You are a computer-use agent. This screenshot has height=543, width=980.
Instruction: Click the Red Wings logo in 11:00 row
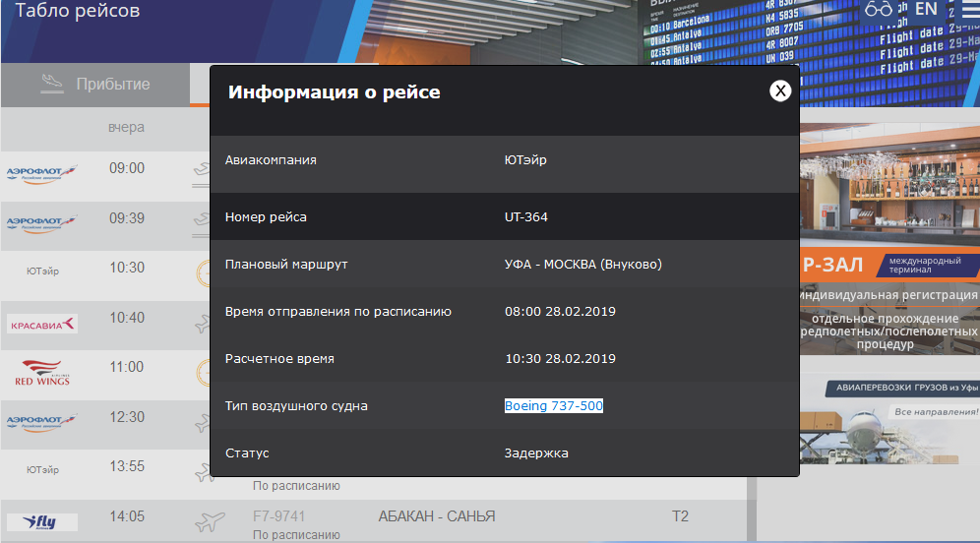coord(42,373)
